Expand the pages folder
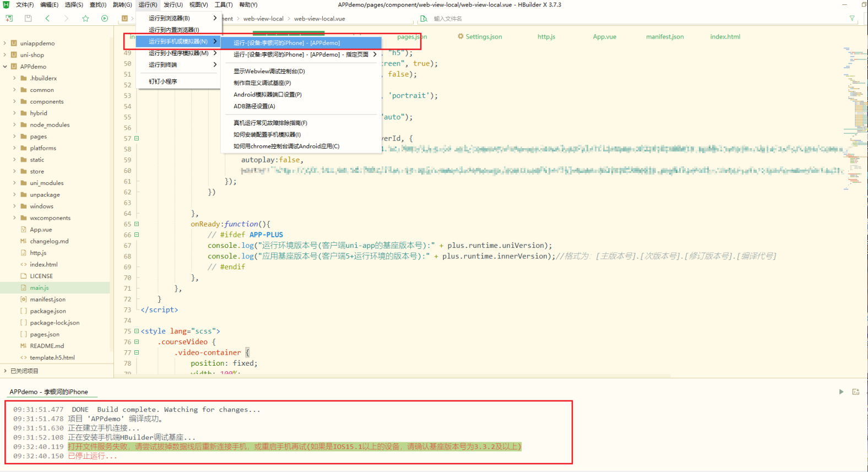This screenshot has width=868, height=472. click(15, 136)
